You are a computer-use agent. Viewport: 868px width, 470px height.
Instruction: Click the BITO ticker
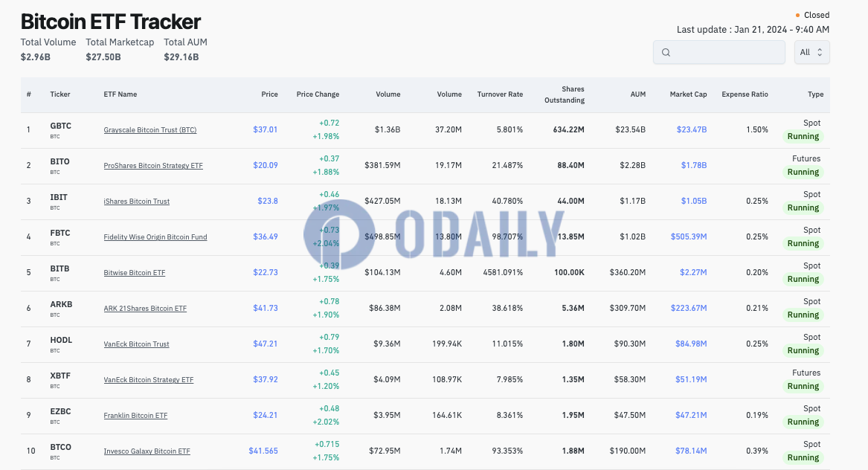[x=60, y=161]
